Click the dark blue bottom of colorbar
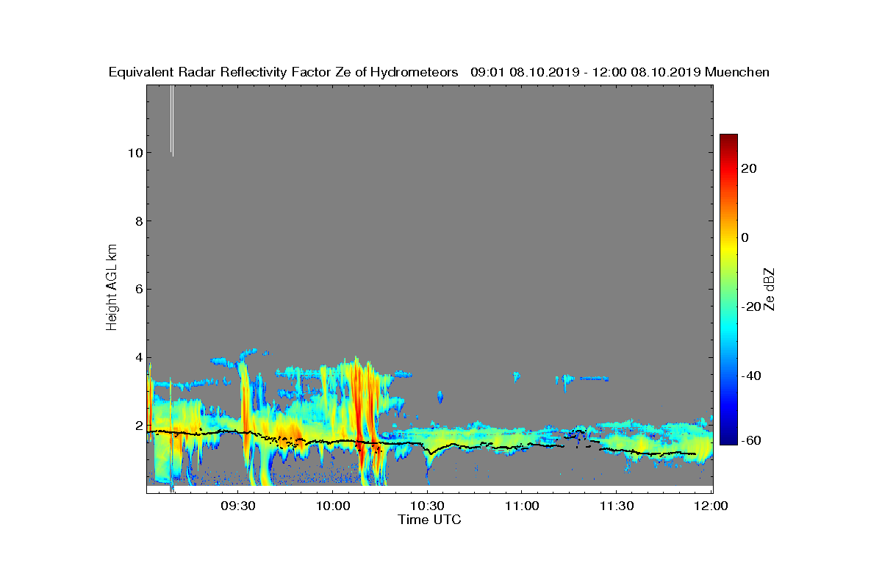This screenshot has height=588, width=882. [728, 440]
